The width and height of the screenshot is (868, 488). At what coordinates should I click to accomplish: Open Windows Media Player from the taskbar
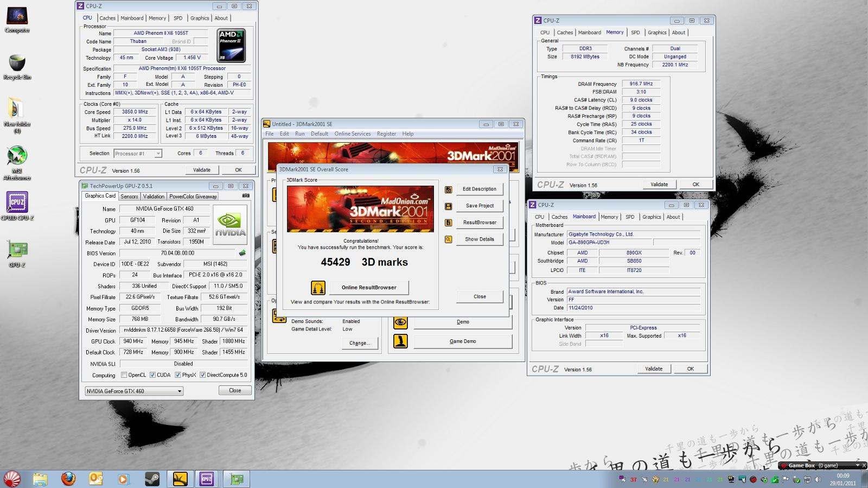click(124, 479)
